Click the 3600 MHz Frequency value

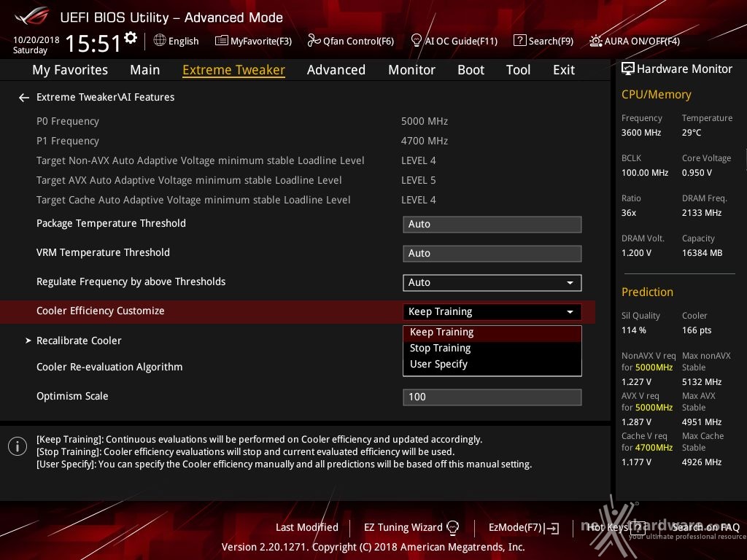640,133
